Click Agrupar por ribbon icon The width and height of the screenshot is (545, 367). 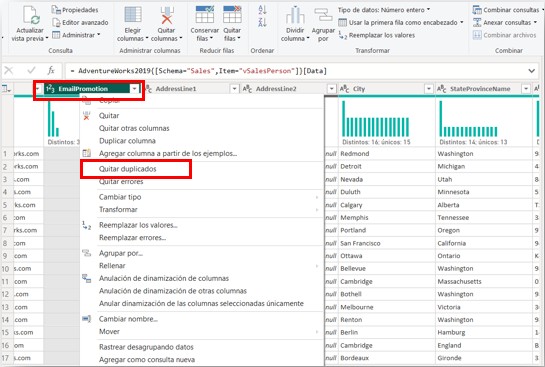click(x=323, y=15)
